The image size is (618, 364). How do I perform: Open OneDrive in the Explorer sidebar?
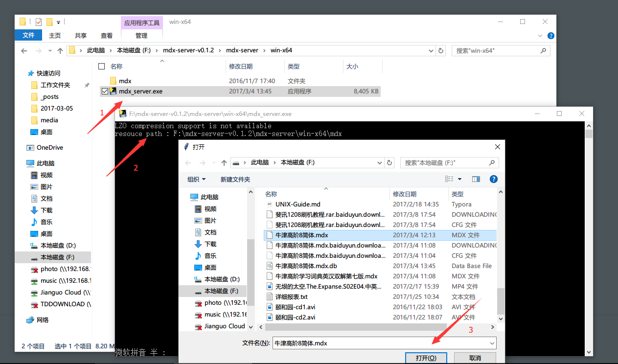click(x=49, y=148)
